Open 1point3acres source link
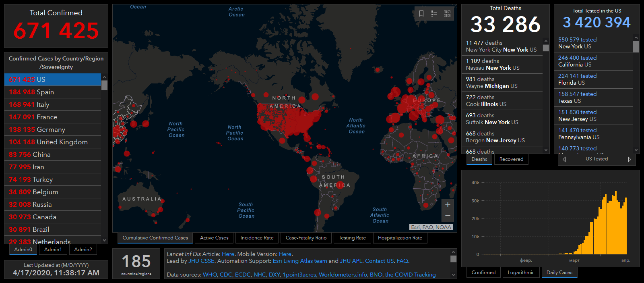The width and height of the screenshot is (644, 283). pos(299,275)
